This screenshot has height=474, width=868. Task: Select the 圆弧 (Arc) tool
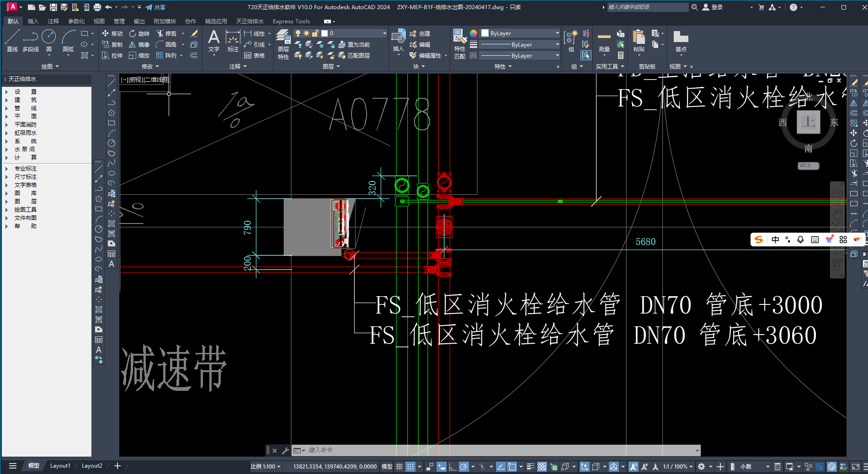(68, 41)
